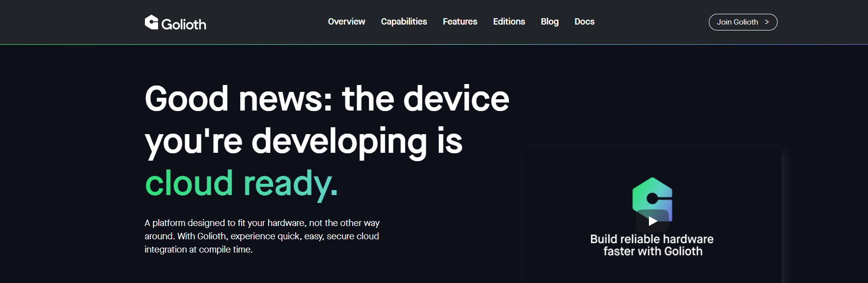Click the Join Golioth button
Screen dimensions: 868x283
tap(743, 22)
